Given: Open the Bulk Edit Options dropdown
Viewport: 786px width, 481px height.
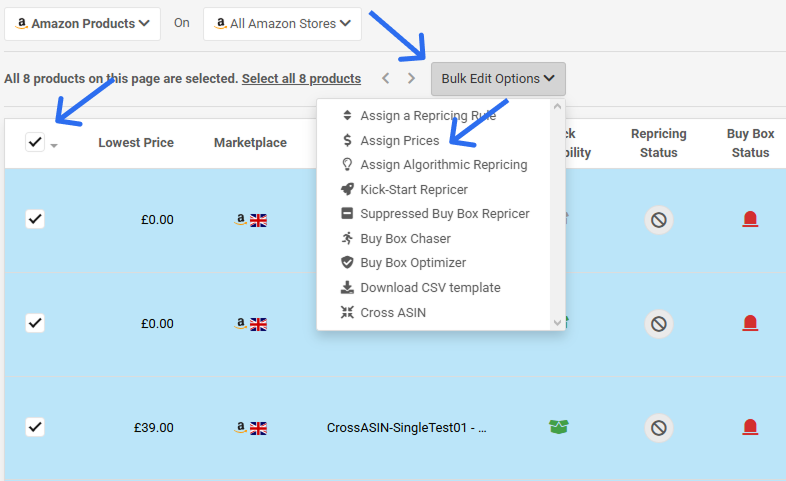Looking at the screenshot, I should 498,79.
